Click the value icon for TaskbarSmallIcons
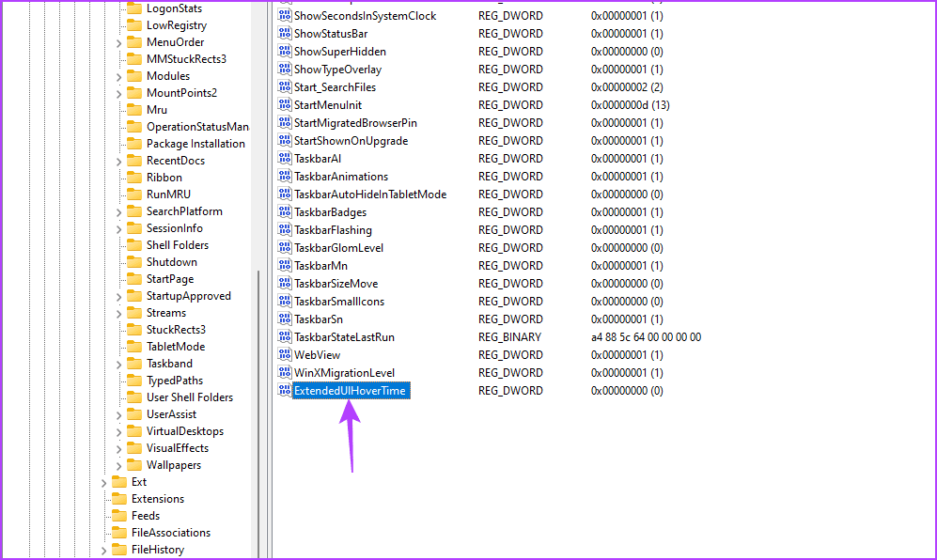Screen dimensions: 937x560 click(x=285, y=302)
